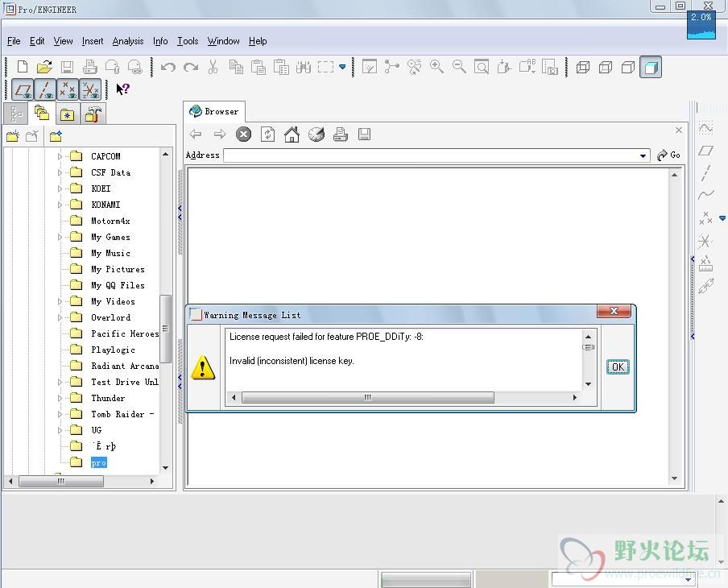Screen dimensions: 728x588
Task: Expand the Thunder folder node
Action: point(60,398)
